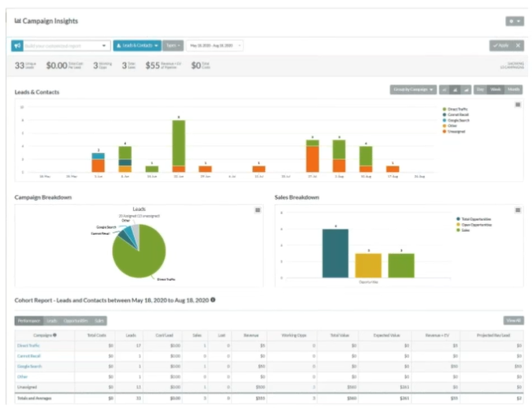Screen dimensions: 532x414
Task: Click the X icon next to Apply
Action: [x=518, y=46]
